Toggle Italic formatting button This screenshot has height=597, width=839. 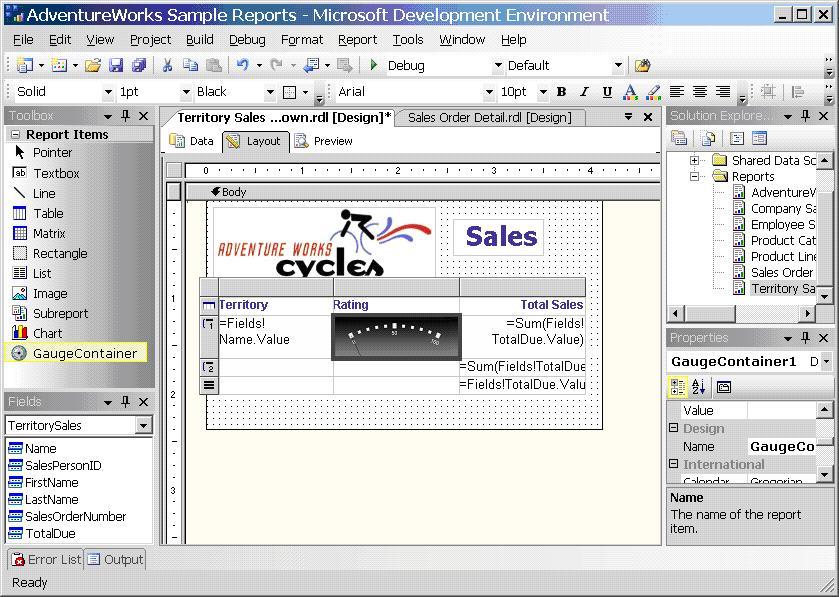(x=583, y=92)
